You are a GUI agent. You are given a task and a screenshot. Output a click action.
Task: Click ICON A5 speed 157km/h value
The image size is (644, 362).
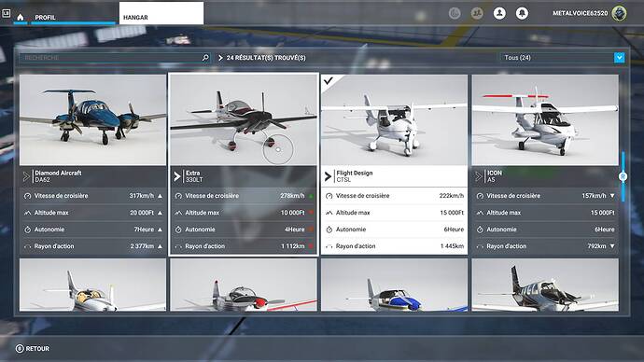coord(594,196)
